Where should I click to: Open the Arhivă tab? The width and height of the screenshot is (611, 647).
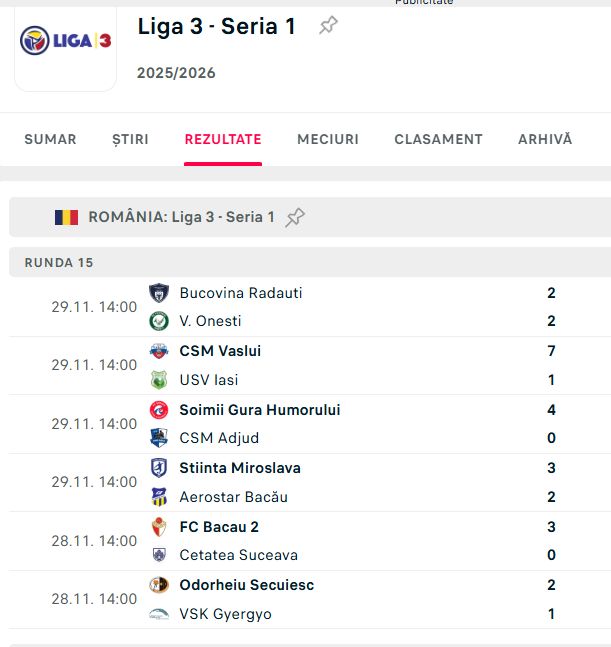[545, 140]
